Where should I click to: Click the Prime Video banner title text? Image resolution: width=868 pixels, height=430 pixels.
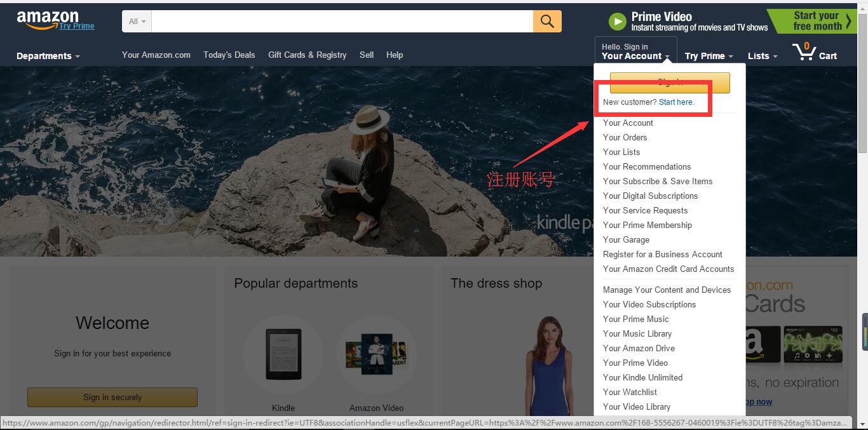(x=661, y=17)
